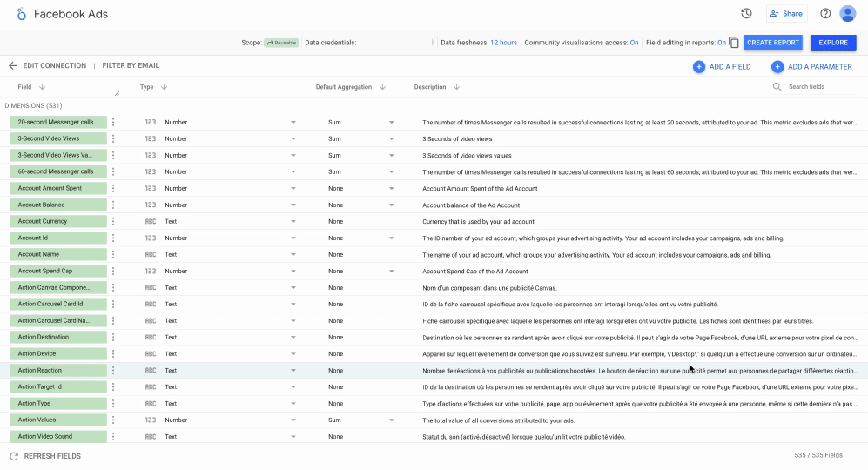Select the Action Canvas Component field chip
Screen dimensions: 868x470
click(x=58, y=288)
